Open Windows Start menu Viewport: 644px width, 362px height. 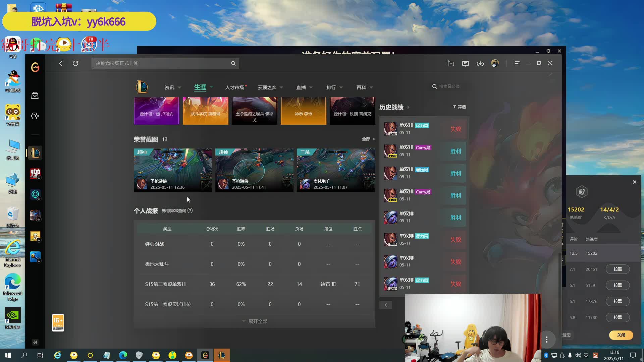point(8,355)
